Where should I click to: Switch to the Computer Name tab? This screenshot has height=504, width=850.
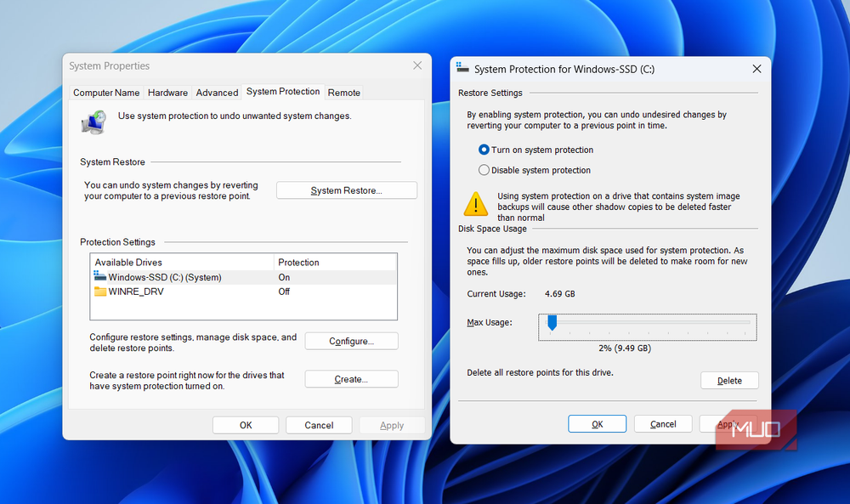tap(106, 93)
